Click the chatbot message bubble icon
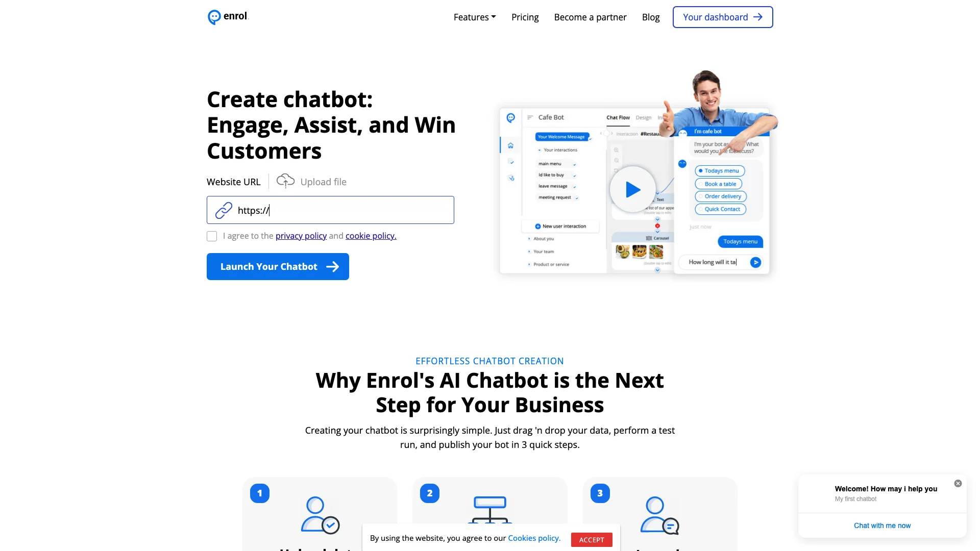 [x=213, y=16]
